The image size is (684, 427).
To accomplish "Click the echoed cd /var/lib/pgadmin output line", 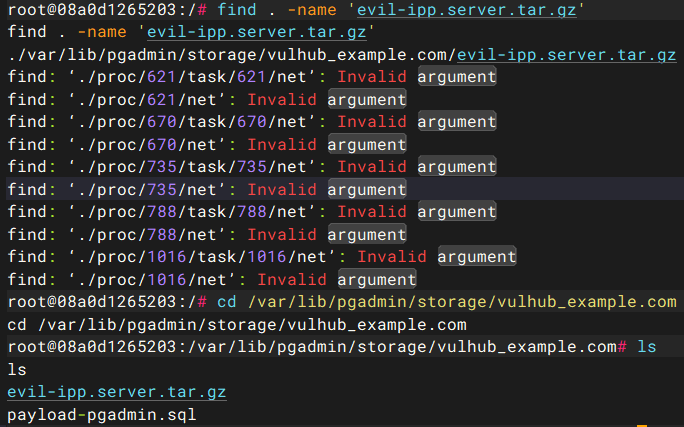I will coord(237,325).
